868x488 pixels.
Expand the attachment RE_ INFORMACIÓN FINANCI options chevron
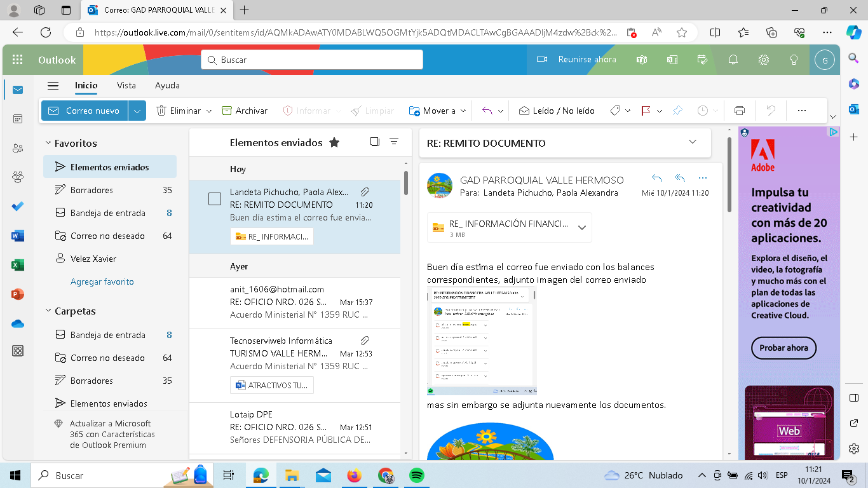click(581, 228)
